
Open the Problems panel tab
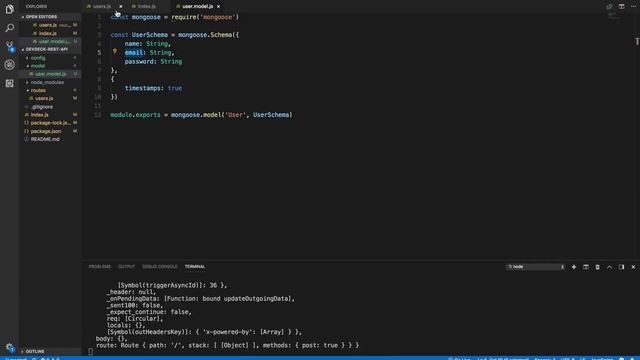(x=100, y=267)
